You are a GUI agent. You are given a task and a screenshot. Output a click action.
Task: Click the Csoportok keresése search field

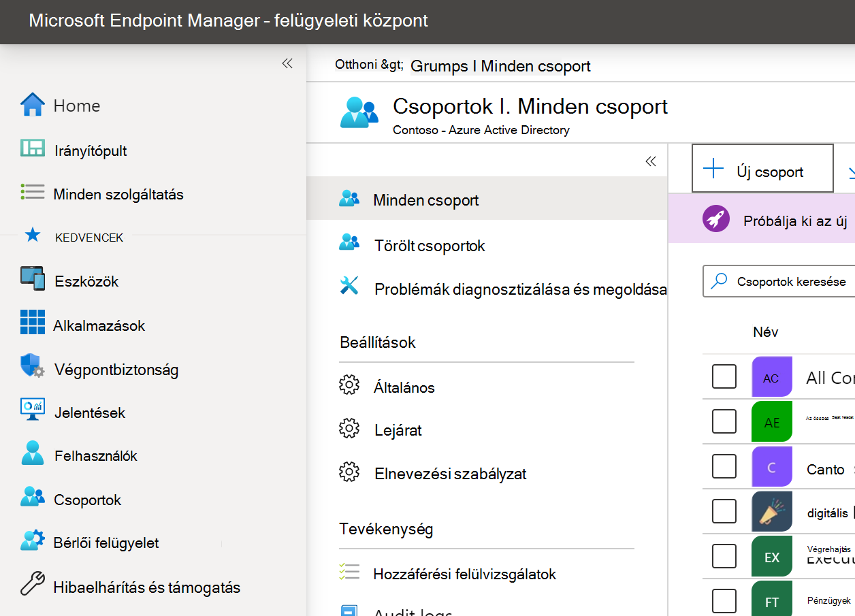[779, 281]
